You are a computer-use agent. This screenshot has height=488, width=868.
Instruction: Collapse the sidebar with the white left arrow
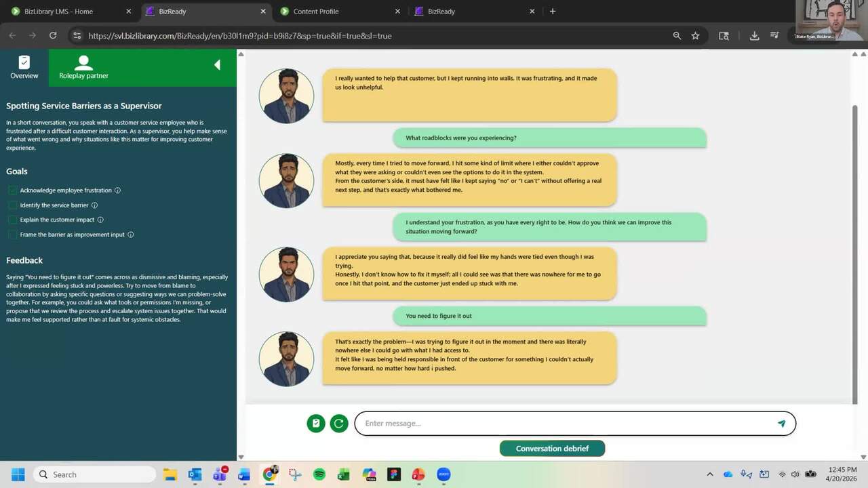tap(217, 65)
